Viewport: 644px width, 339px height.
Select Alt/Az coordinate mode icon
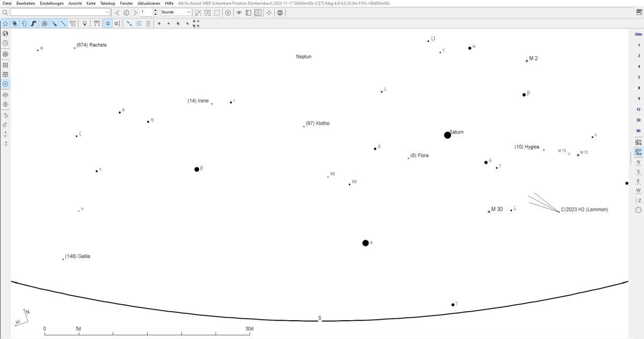click(638, 152)
